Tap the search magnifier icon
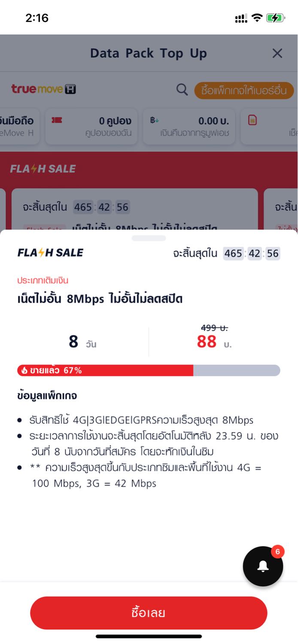Screen dimensions: 298x644 click(182, 90)
